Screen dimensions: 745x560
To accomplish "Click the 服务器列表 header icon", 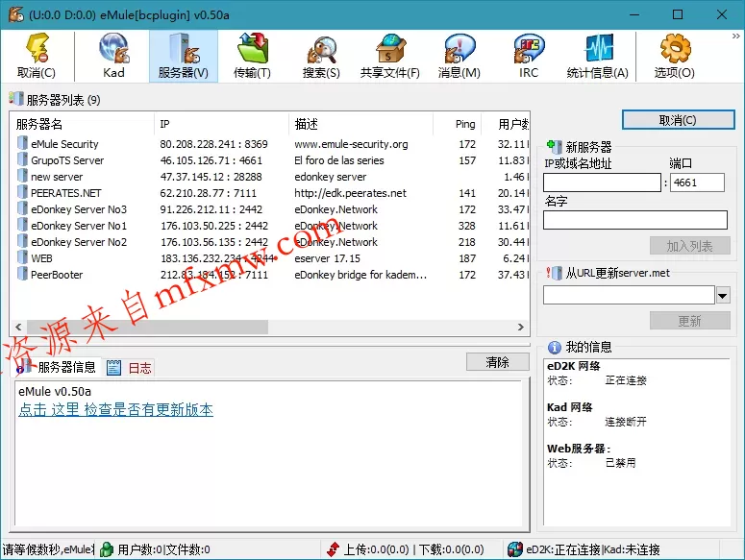I will point(15,99).
